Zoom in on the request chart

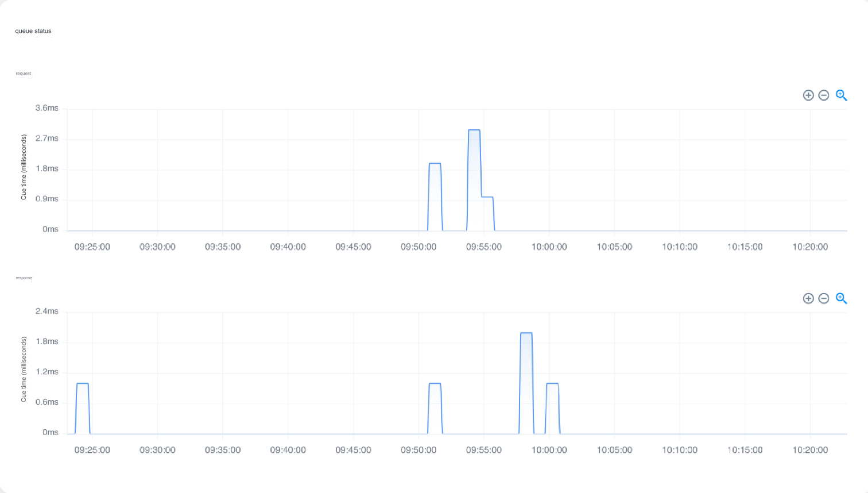coord(808,95)
